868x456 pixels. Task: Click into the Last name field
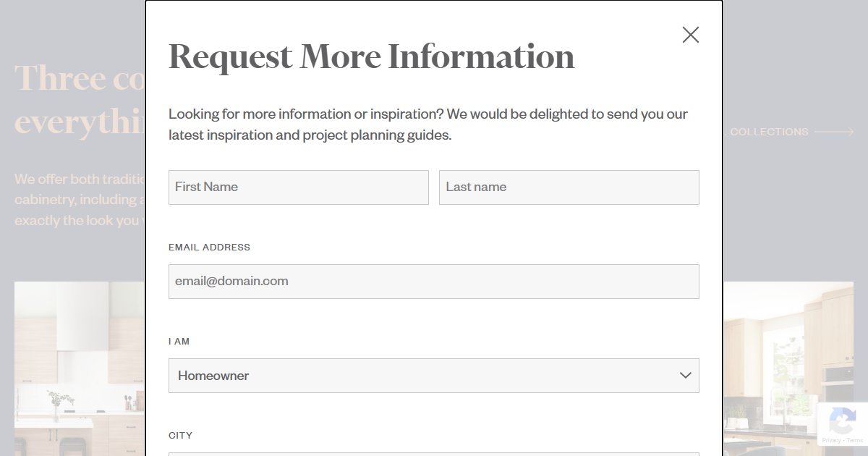tap(569, 187)
